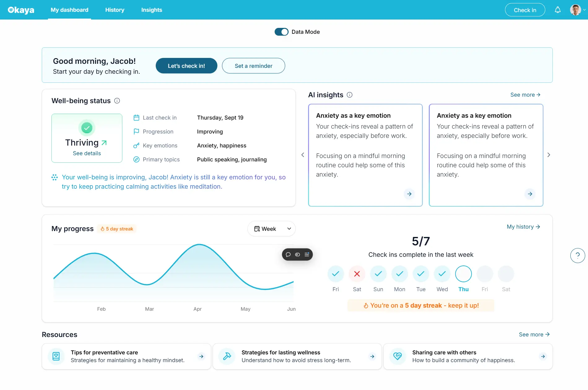Click the AI insights info icon
Viewport: 588px width, 390px height.
click(x=349, y=95)
